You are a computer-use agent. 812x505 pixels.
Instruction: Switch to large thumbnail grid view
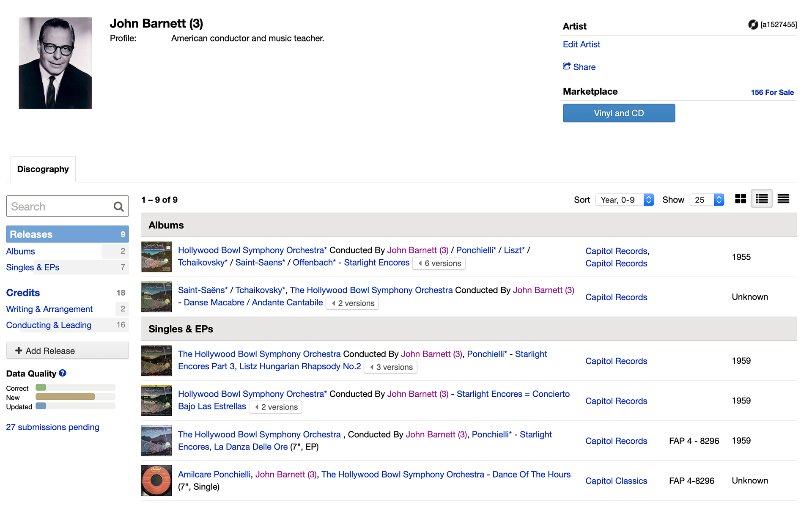(x=741, y=199)
